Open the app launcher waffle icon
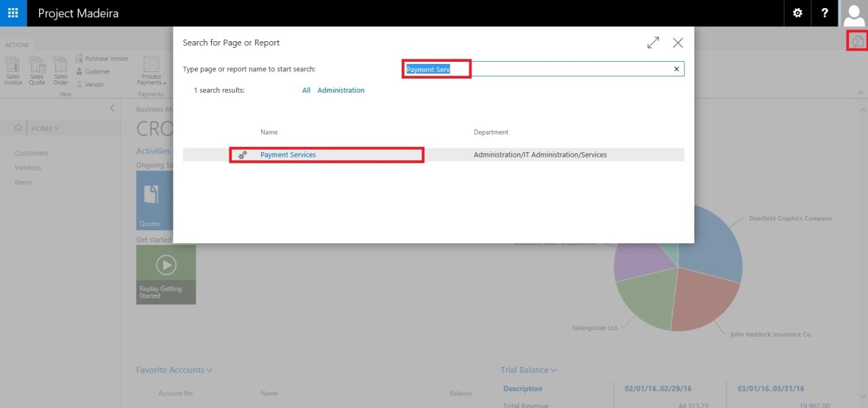Screen dimensions: 868x408 tap(13, 13)
